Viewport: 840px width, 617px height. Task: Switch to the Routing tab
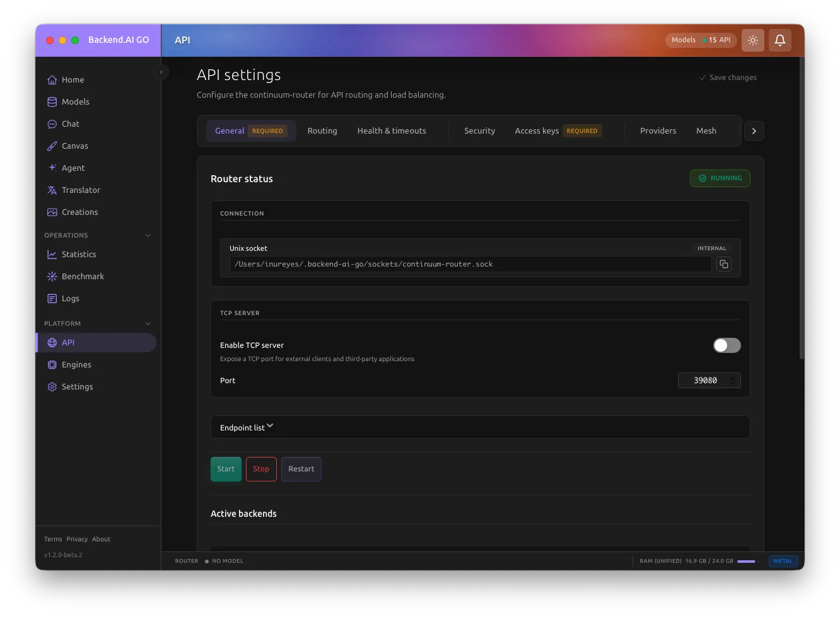[322, 130]
